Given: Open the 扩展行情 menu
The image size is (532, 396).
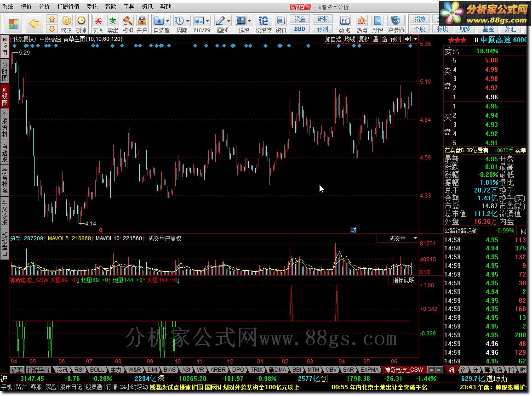Looking at the screenshot, I should click(68, 6).
